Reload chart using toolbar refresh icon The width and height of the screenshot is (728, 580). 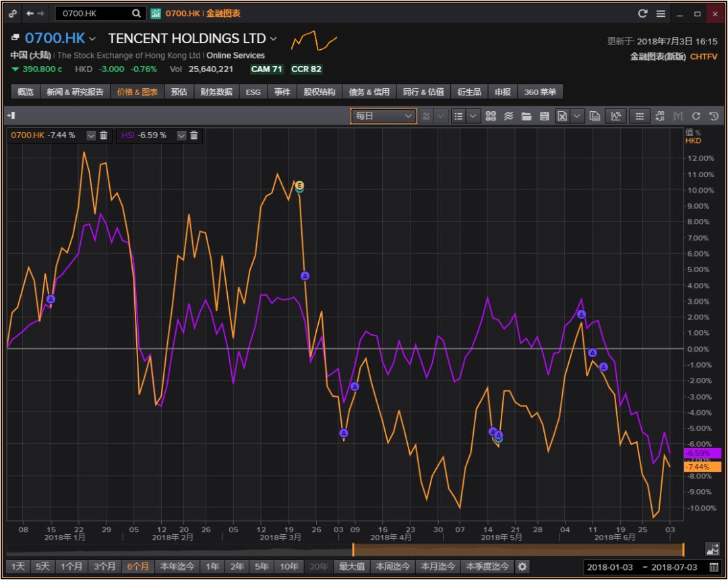pyautogui.click(x=696, y=116)
